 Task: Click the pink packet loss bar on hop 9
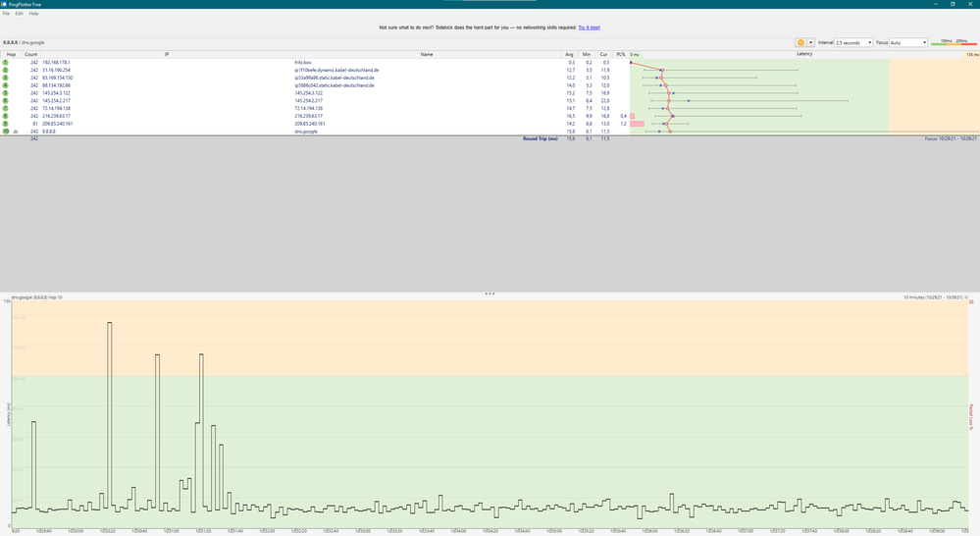tap(637, 124)
